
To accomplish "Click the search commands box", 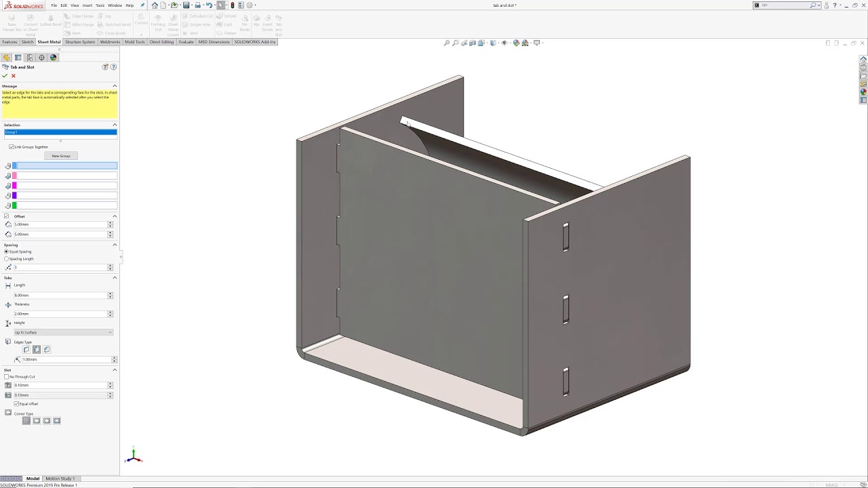I will (x=785, y=5).
